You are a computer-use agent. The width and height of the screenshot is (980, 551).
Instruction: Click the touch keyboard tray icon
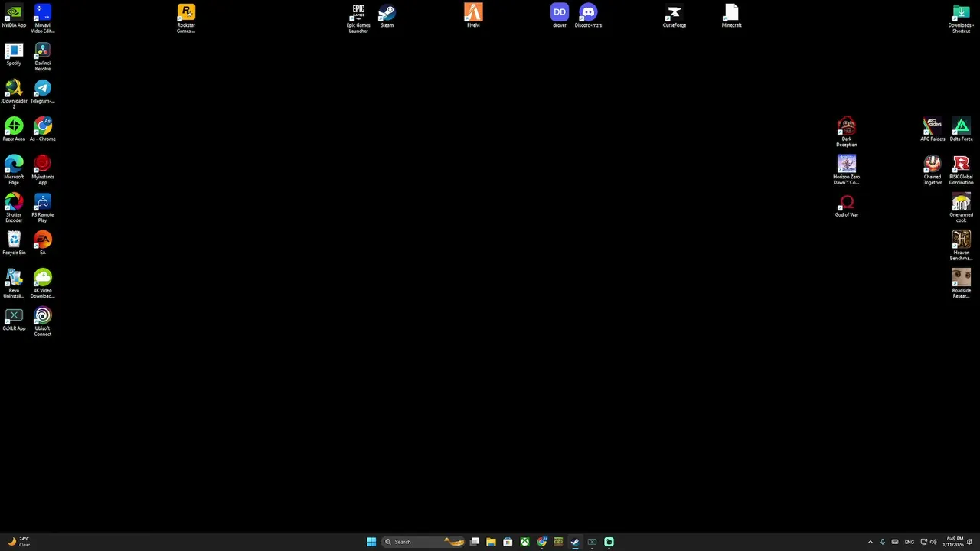point(895,542)
